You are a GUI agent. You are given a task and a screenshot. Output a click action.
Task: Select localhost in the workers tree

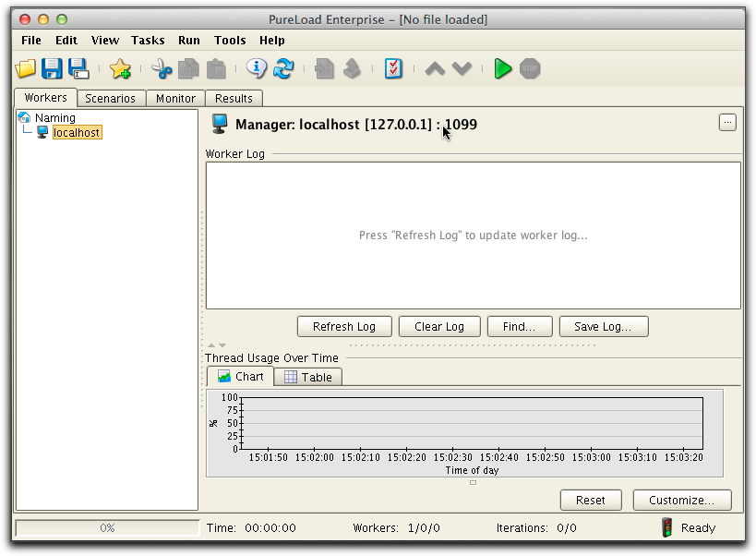click(x=77, y=133)
